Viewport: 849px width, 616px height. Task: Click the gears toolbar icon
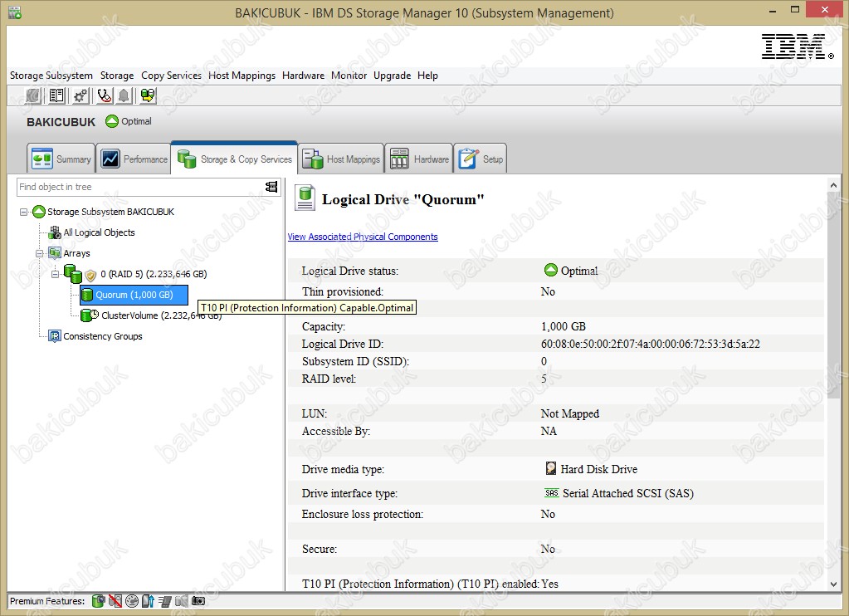click(81, 96)
